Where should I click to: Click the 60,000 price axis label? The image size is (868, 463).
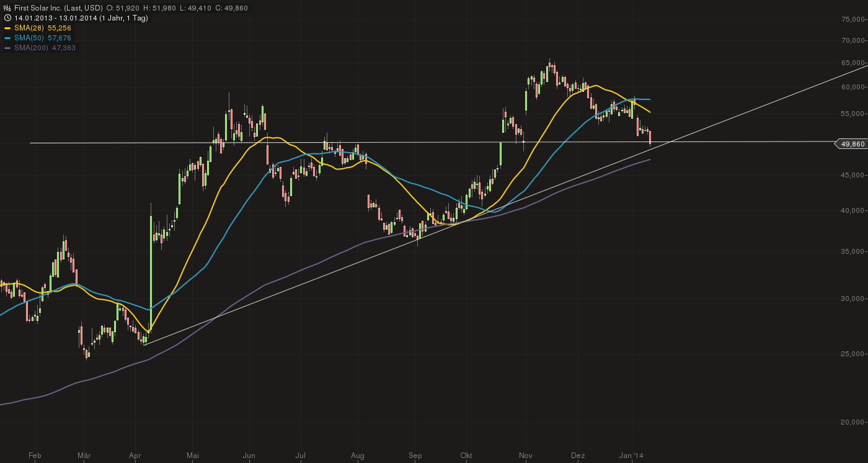pos(853,87)
